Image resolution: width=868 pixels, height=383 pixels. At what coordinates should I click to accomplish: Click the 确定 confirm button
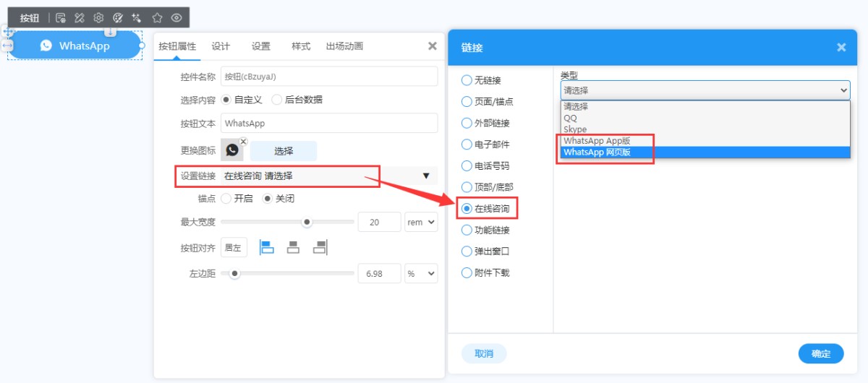821,353
